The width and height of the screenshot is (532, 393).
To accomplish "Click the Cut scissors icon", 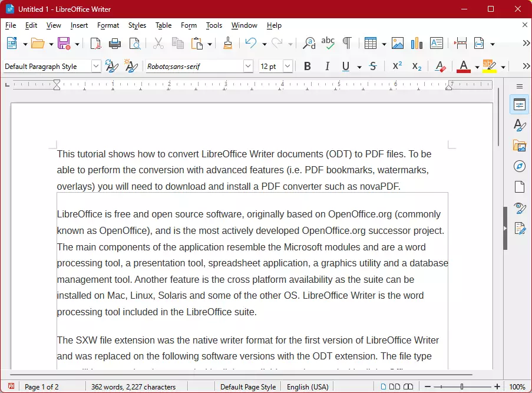I will point(158,44).
